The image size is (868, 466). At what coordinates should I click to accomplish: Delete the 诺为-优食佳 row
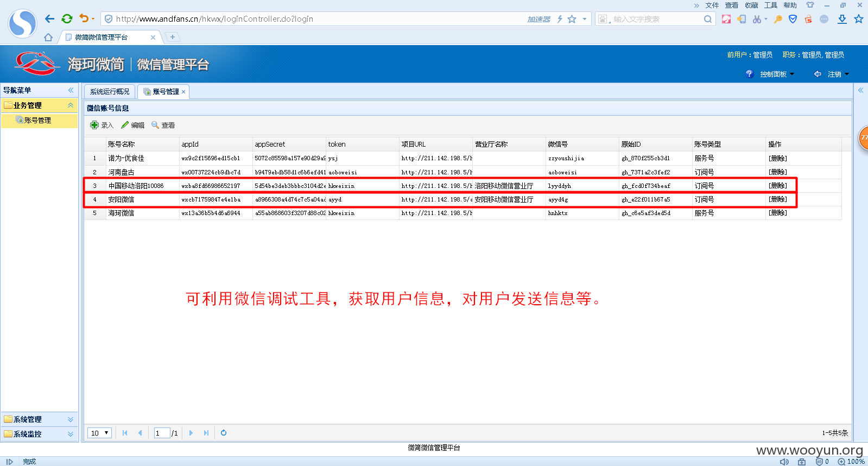click(x=777, y=159)
